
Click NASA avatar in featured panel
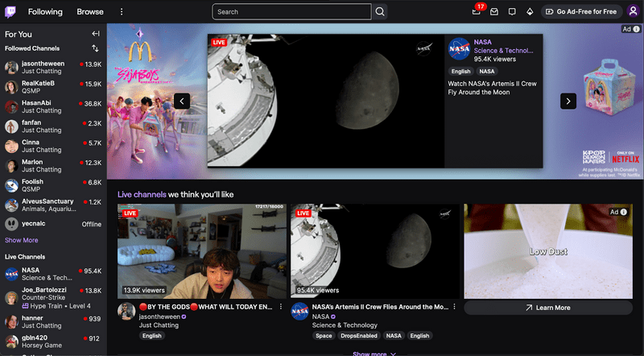point(459,49)
